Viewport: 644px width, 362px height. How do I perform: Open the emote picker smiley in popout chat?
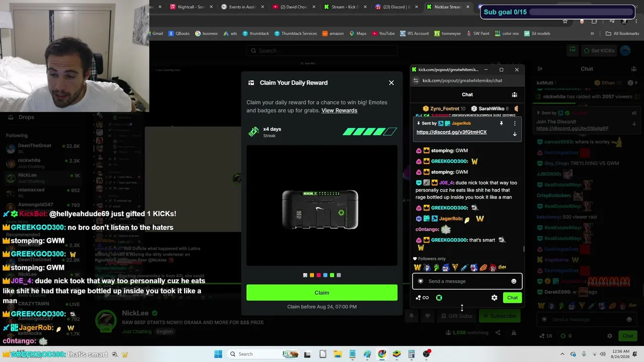[514, 281]
